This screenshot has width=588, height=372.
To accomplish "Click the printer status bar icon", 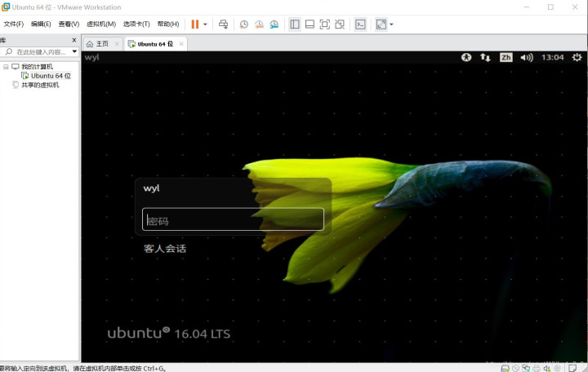I will (537, 368).
